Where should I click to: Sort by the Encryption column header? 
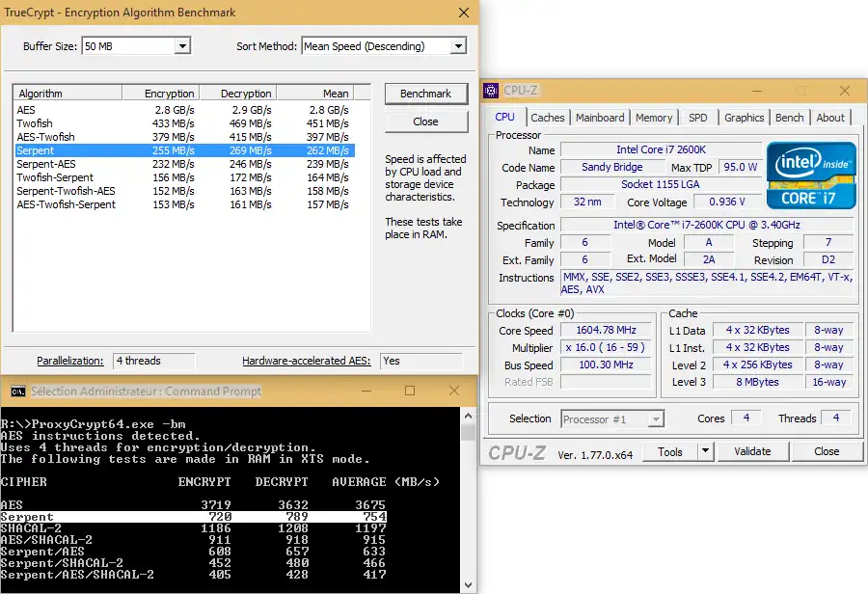[x=160, y=93]
